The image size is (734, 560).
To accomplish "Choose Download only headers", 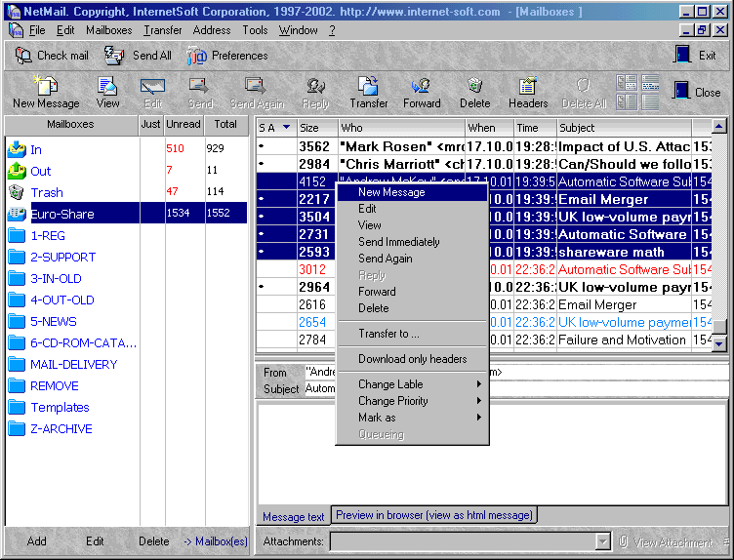I will click(413, 359).
